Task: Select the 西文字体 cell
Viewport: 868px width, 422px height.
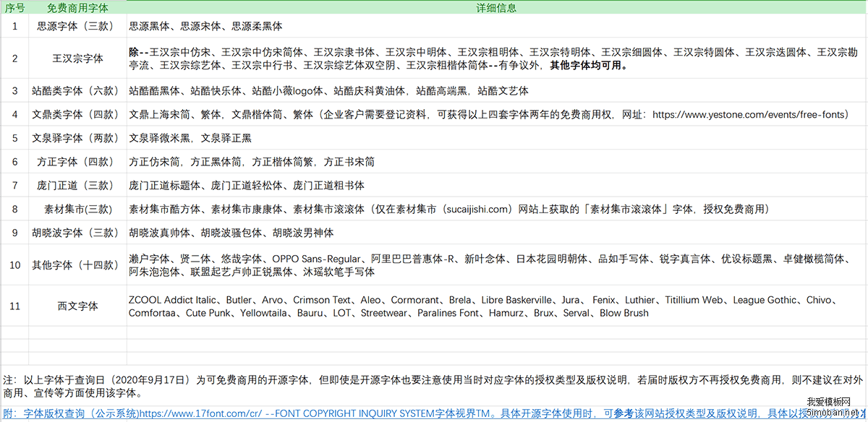Action: pos(77,306)
